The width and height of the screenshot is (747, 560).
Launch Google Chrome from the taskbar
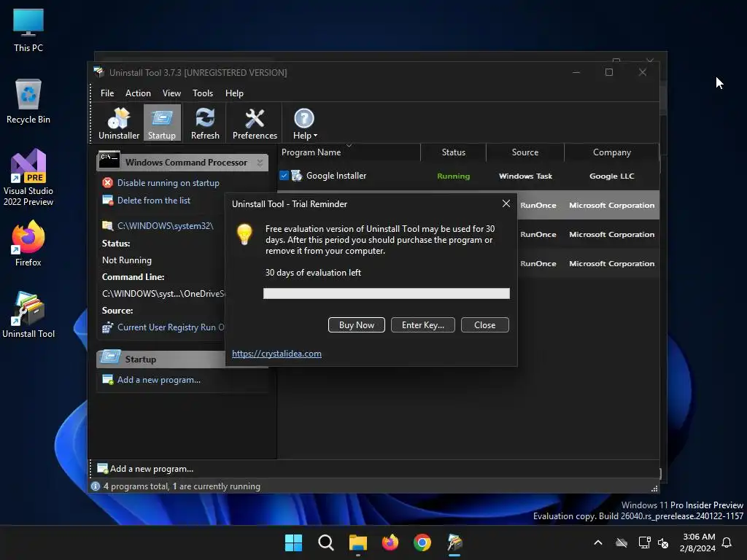click(422, 542)
